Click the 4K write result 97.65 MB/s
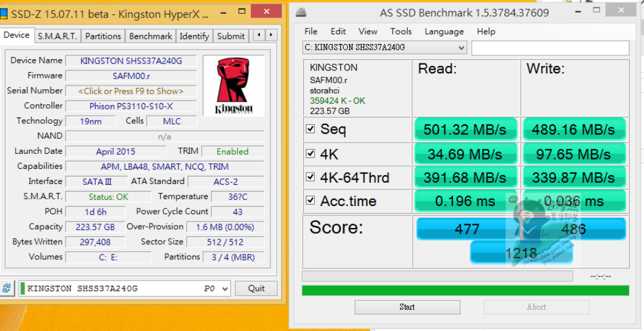644x331 pixels. tap(574, 155)
